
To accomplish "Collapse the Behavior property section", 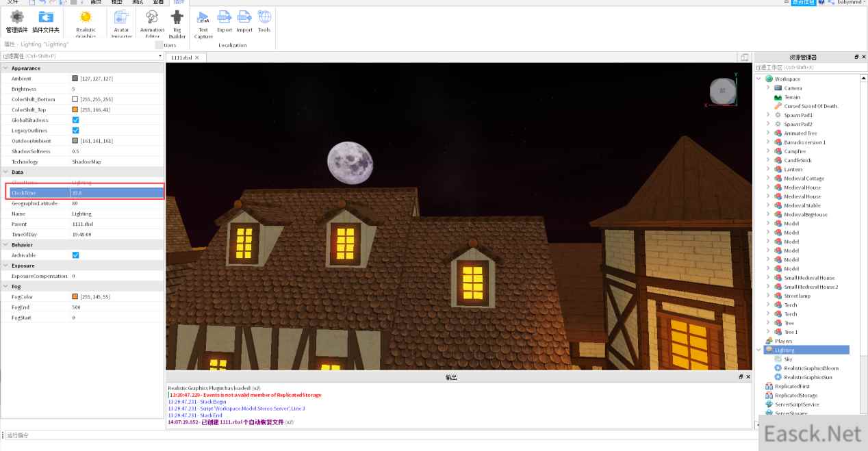I will 5,244.
